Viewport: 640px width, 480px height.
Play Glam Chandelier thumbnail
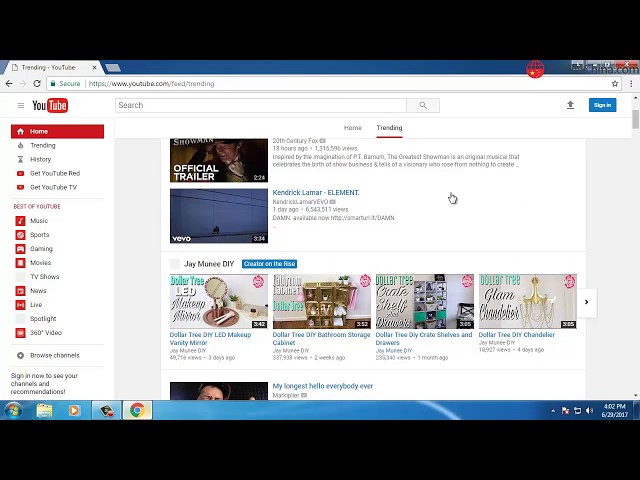528,302
